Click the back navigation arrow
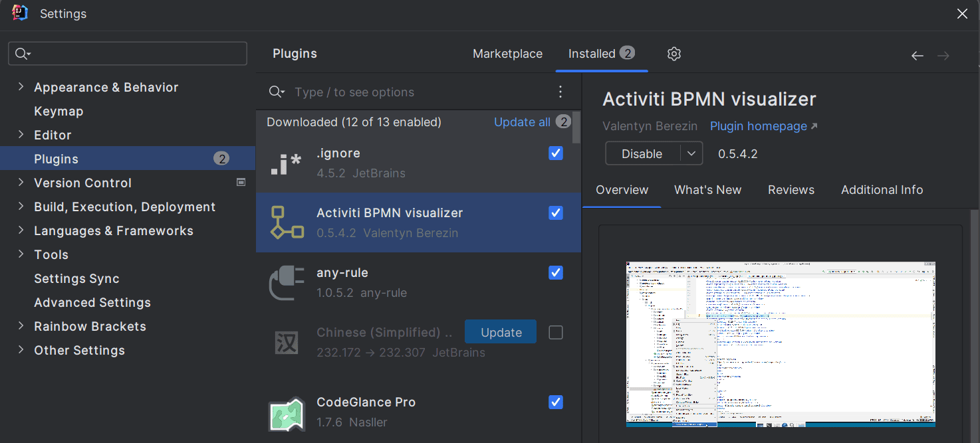The height and width of the screenshot is (443, 980). [918, 56]
